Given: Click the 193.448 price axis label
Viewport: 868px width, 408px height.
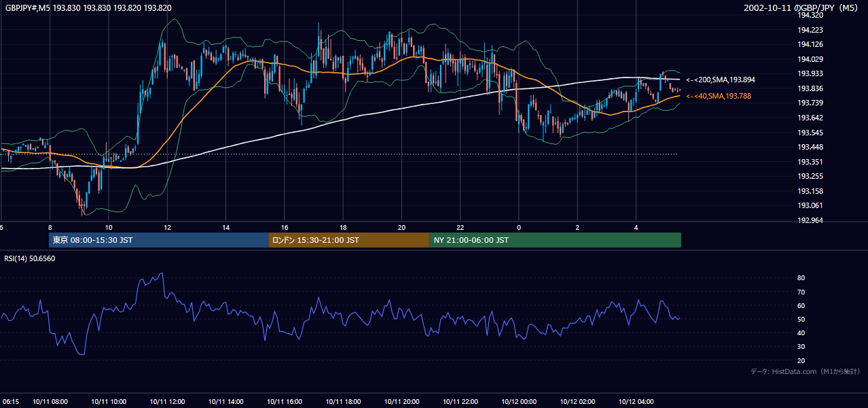Looking at the screenshot, I should [x=810, y=147].
